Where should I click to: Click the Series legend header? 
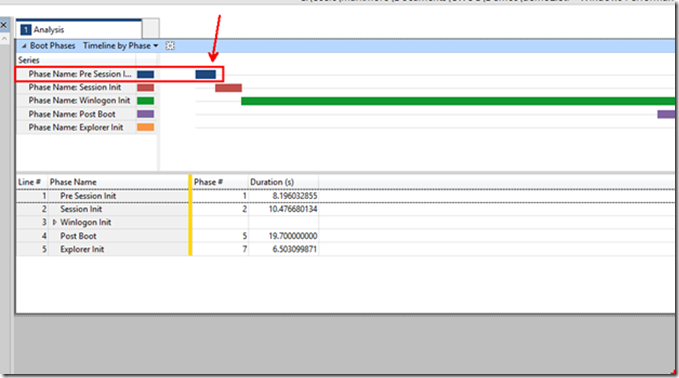tap(29, 60)
